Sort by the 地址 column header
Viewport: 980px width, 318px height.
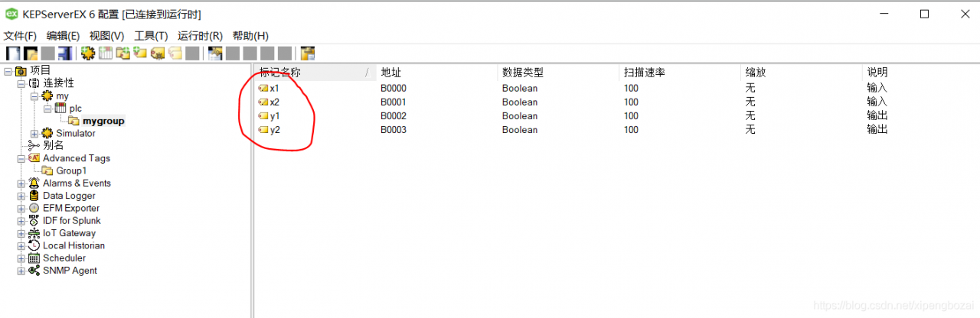436,73
